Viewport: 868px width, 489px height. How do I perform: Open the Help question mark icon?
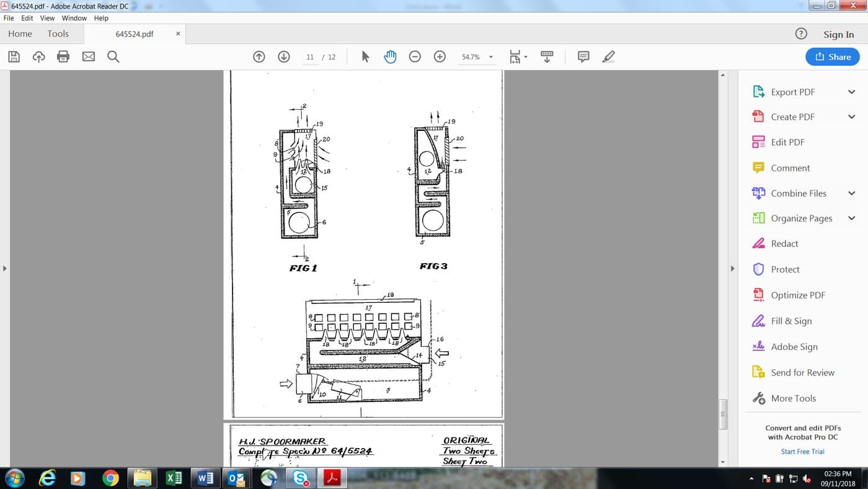click(801, 34)
